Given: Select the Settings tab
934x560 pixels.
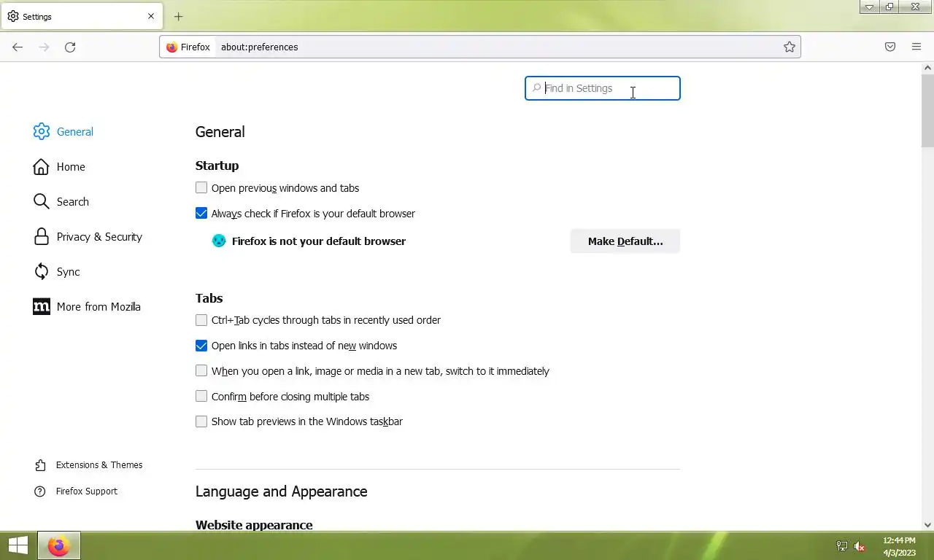Looking at the screenshot, I should (x=82, y=16).
